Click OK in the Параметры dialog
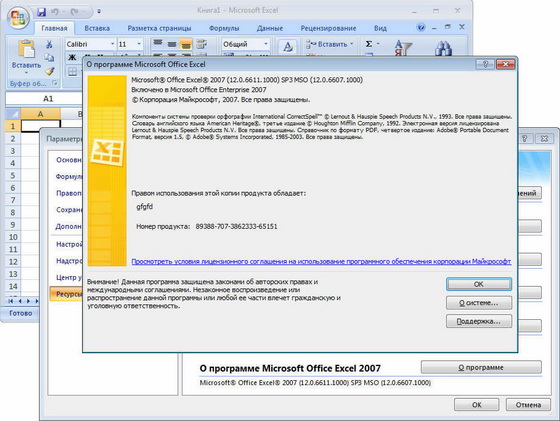The height and width of the screenshot is (421, 560). pos(476,405)
